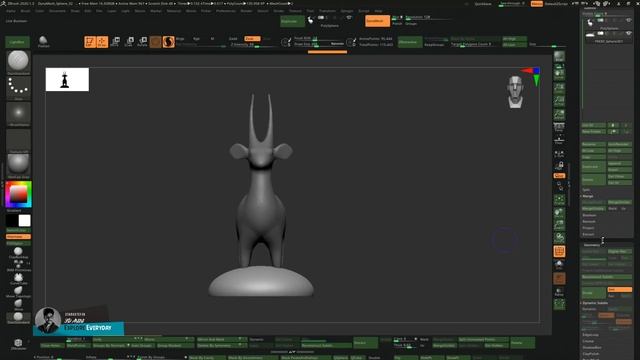Expand the Extract section

pos(588,234)
